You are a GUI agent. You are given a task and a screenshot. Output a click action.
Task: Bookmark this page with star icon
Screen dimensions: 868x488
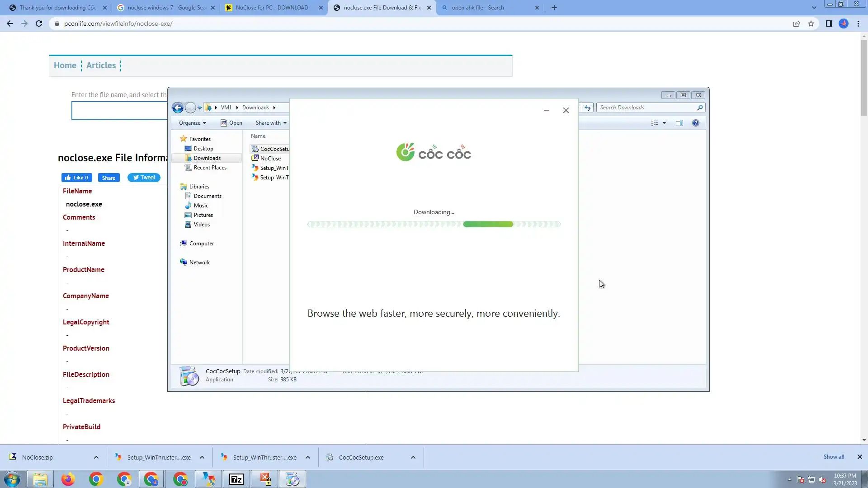coord(811,23)
